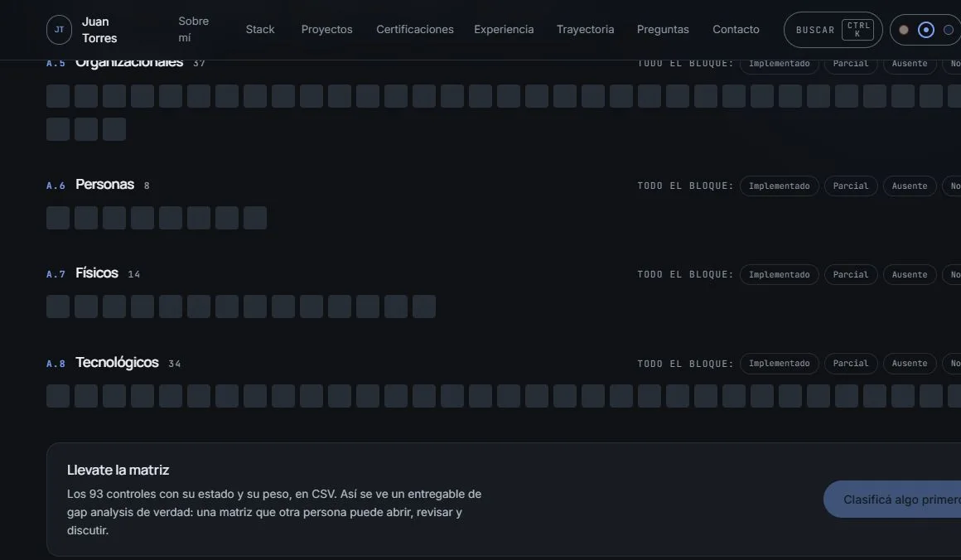961x560 pixels.
Task: Click the count 14 beside Físicos
Action: [133, 274]
